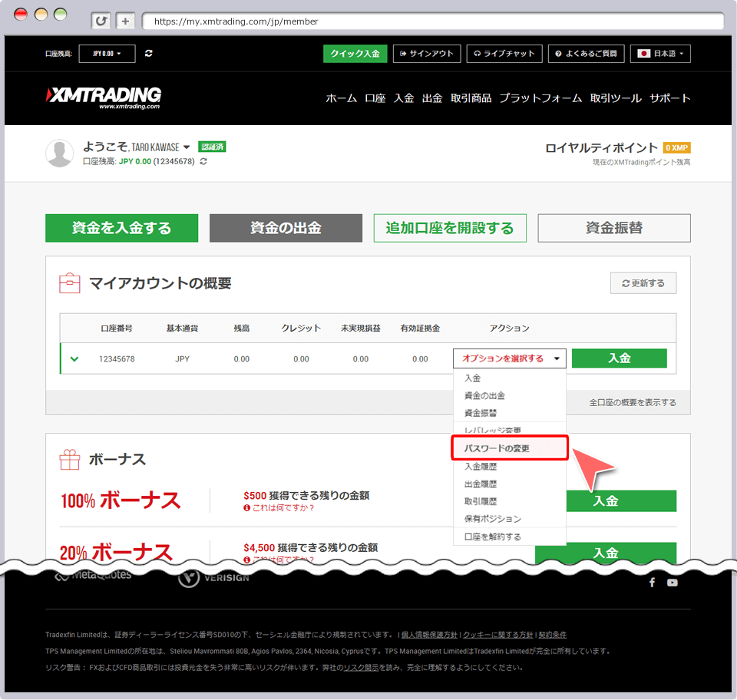Open the YouTube icon in footer
Image resolution: width=737 pixels, height=700 pixels.
click(673, 583)
